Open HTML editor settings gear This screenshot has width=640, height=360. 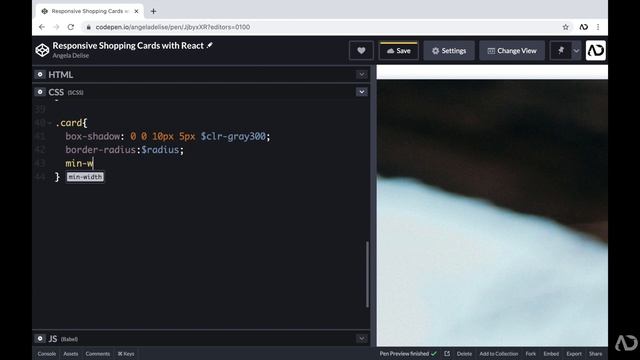click(40, 74)
